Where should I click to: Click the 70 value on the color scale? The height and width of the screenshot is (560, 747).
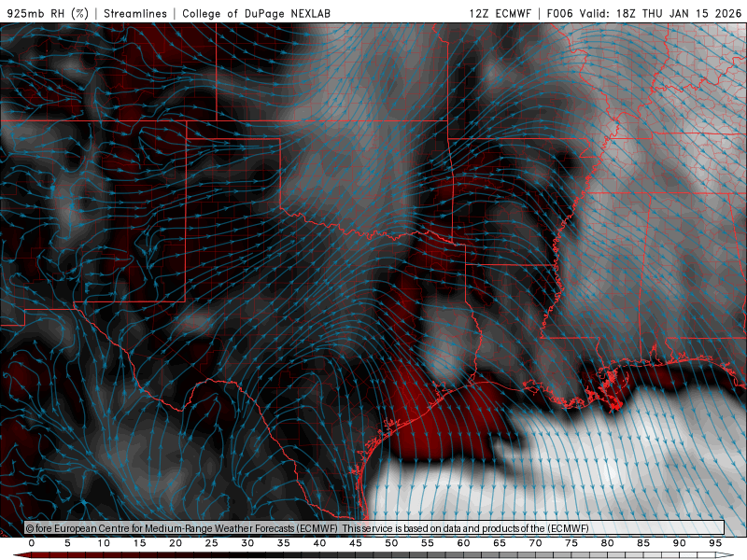535,543
